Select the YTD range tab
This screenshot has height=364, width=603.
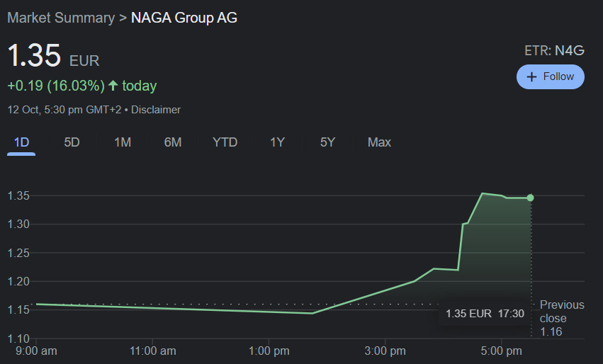pyautogui.click(x=225, y=142)
